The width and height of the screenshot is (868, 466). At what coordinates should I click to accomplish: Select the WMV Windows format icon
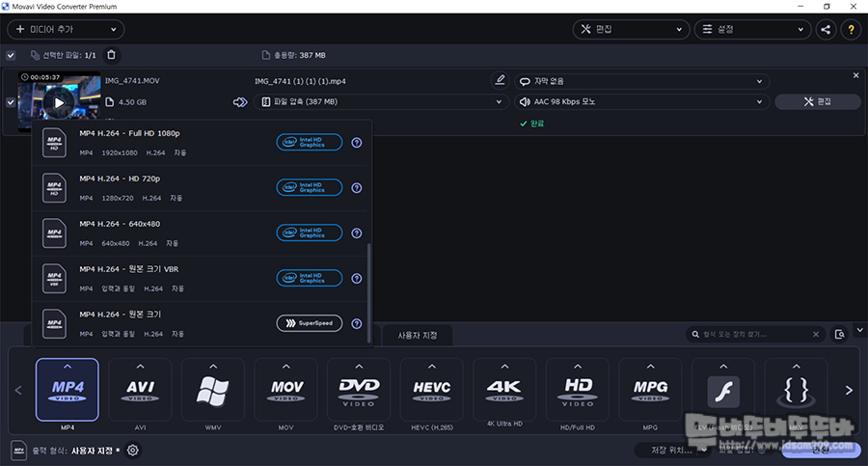[x=213, y=390]
